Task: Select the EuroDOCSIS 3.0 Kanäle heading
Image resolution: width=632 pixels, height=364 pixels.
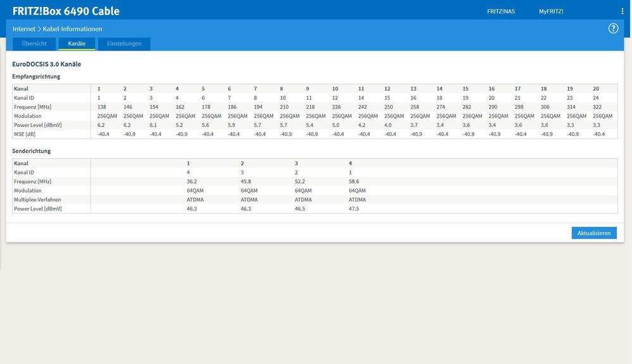Action: point(46,64)
